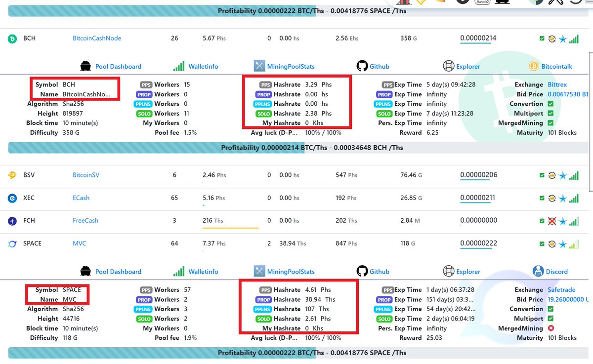The height and width of the screenshot is (364, 593).
Task: Click green checkmark in the BSV row
Action: tap(542, 175)
